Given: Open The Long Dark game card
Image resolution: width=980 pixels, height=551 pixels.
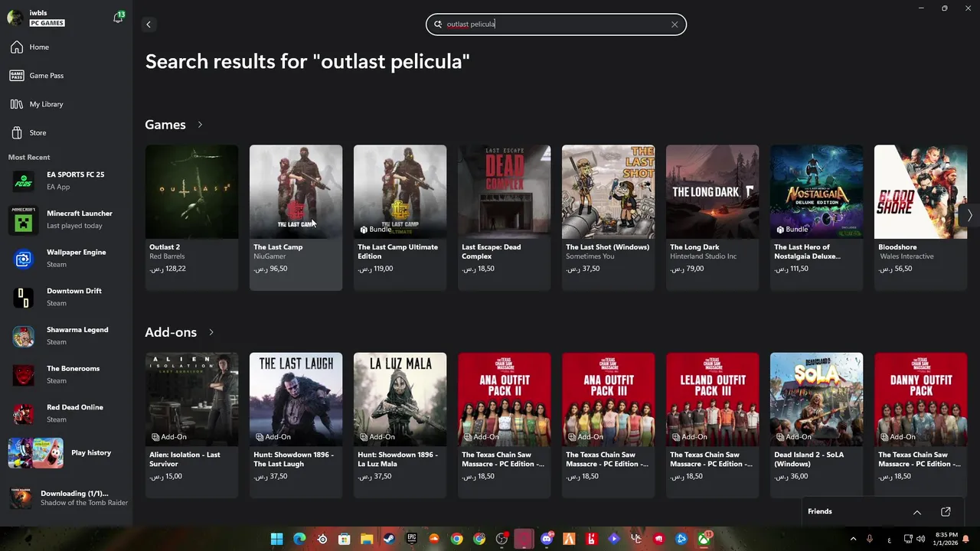Looking at the screenshot, I should point(712,218).
